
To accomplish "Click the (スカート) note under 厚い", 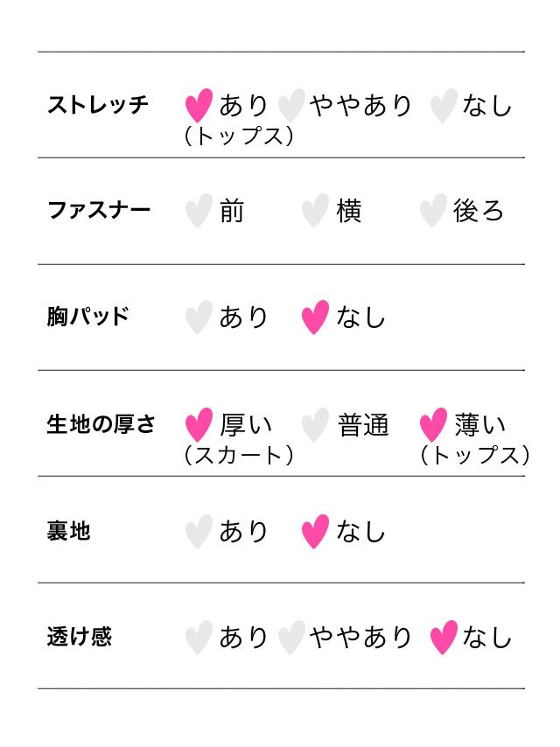I will pos(238,455).
